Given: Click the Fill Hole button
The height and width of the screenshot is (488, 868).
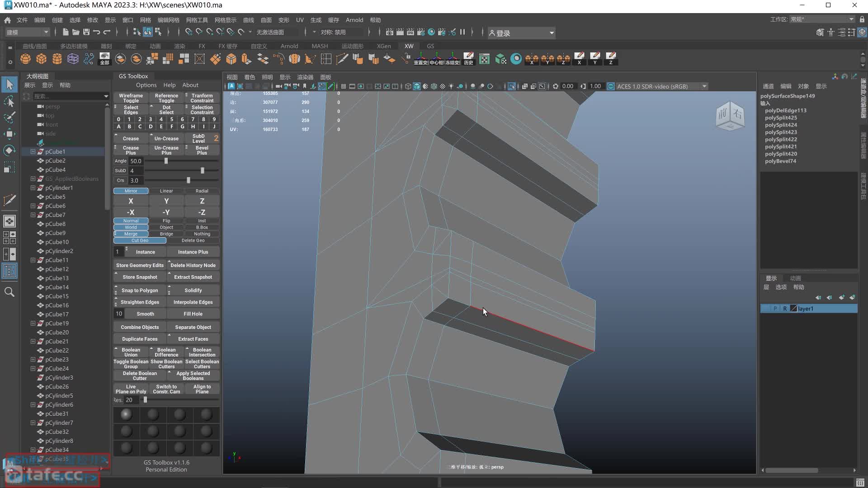Looking at the screenshot, I should point(193,314).
